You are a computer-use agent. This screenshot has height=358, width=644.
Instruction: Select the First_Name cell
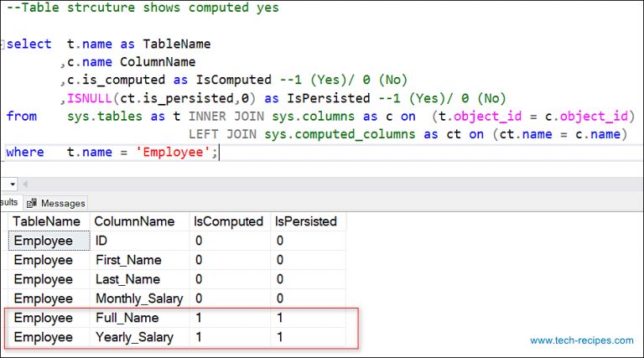139,260
